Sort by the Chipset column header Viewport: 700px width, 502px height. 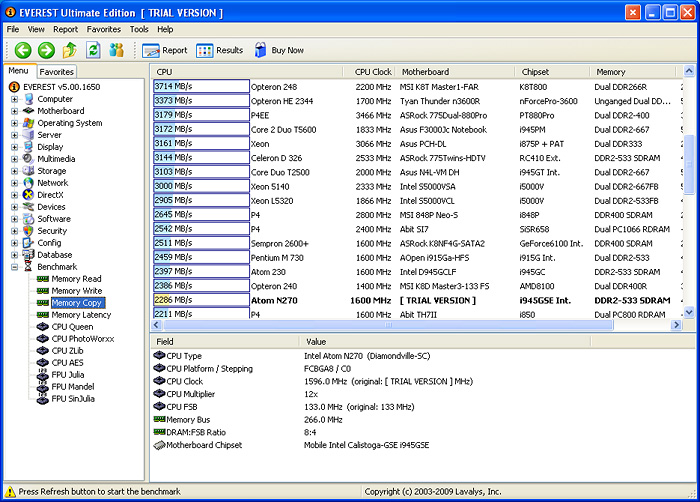tap(553, 72)
